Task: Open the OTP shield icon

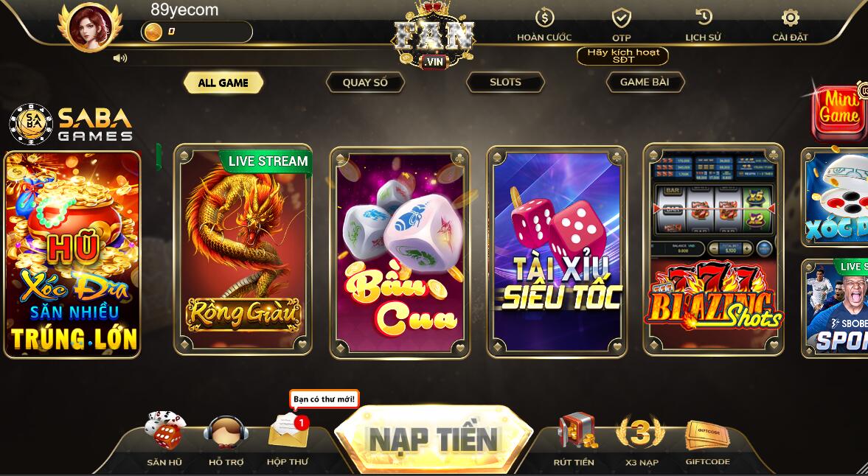Action: pyautogui.click(x=622, y=18)
